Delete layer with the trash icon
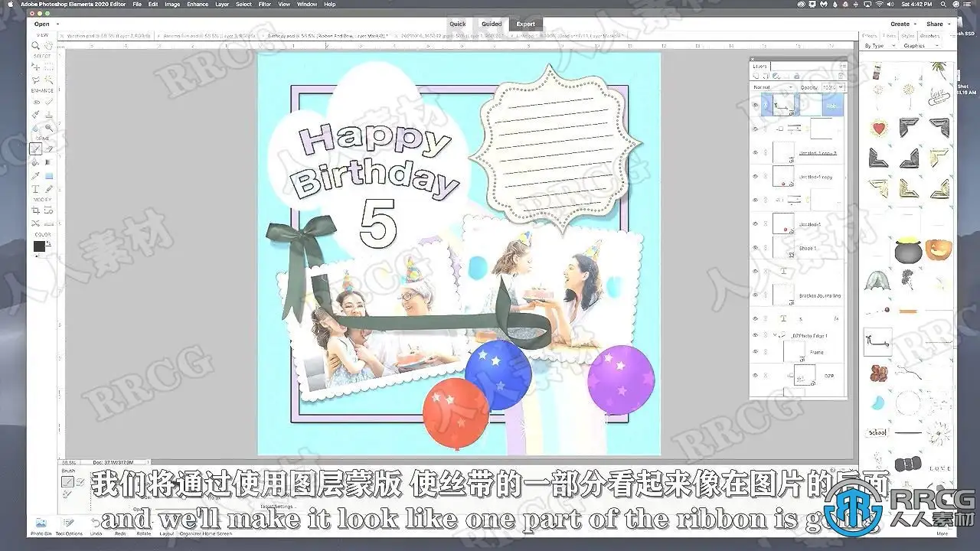The height and width of the screenshot is (551, 980). (841, 75)
